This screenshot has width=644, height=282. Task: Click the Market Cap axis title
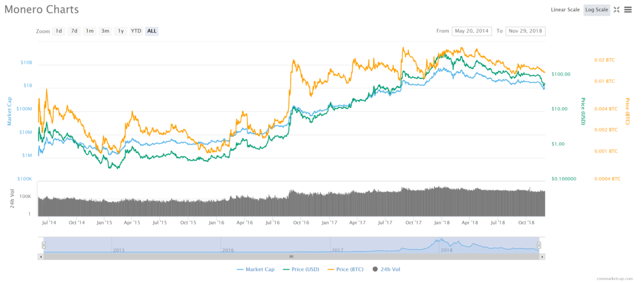[x=10, y=111]
